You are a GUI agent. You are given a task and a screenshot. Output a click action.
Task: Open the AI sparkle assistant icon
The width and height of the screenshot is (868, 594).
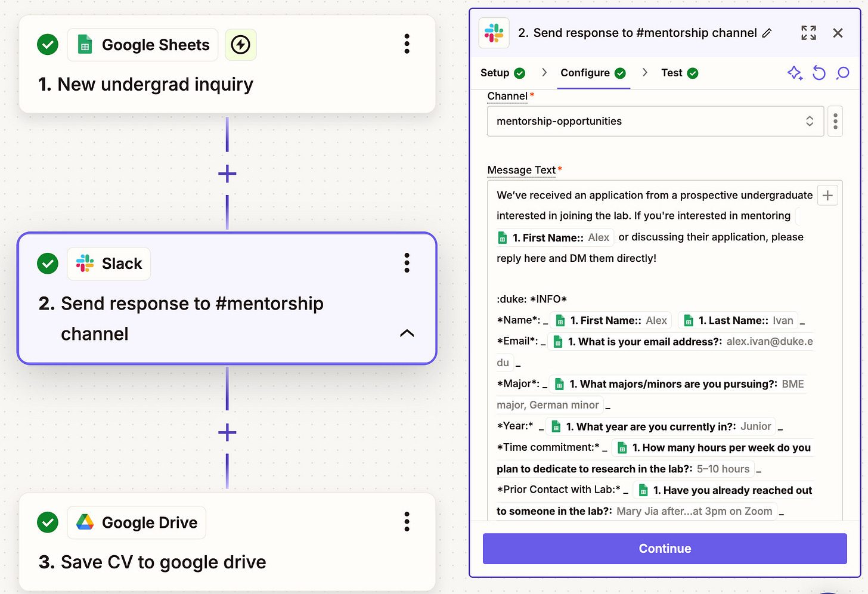tap(795, 73)
